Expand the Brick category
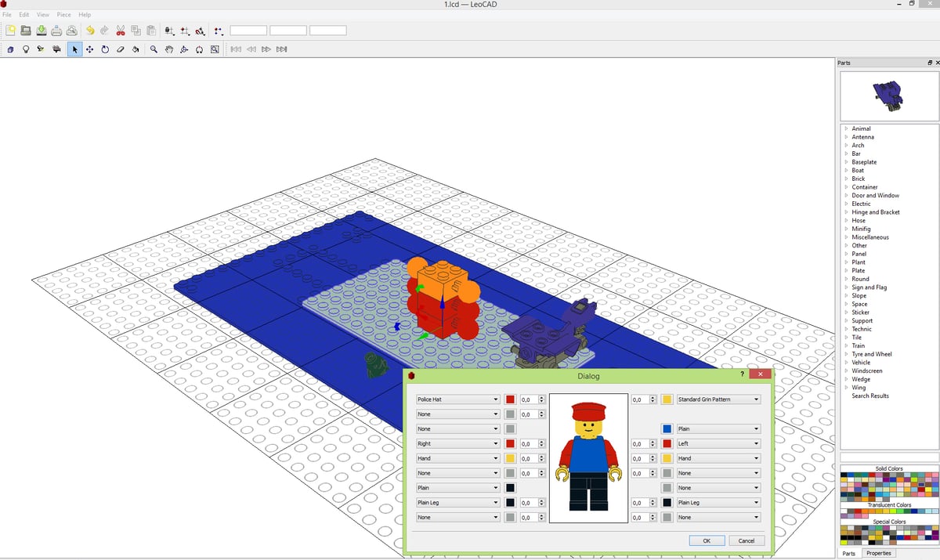This screenshot has height=560, width=940. (x=847, y=179)
